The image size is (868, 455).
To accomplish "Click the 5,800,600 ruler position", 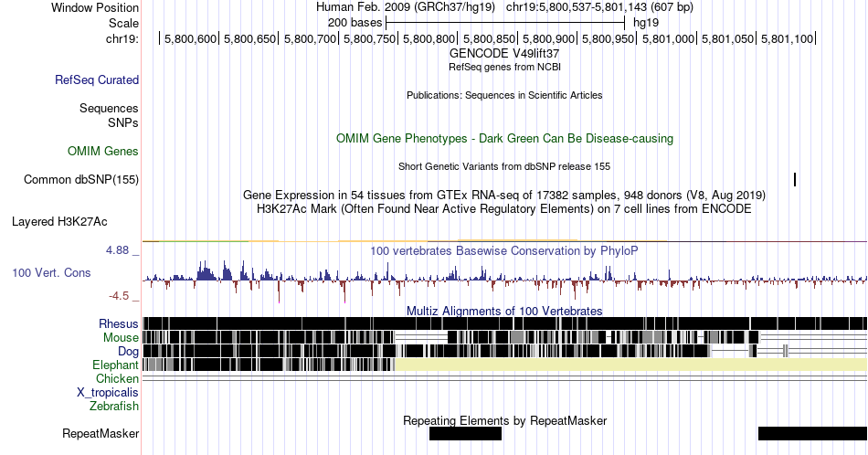I will tap(190, 38).
